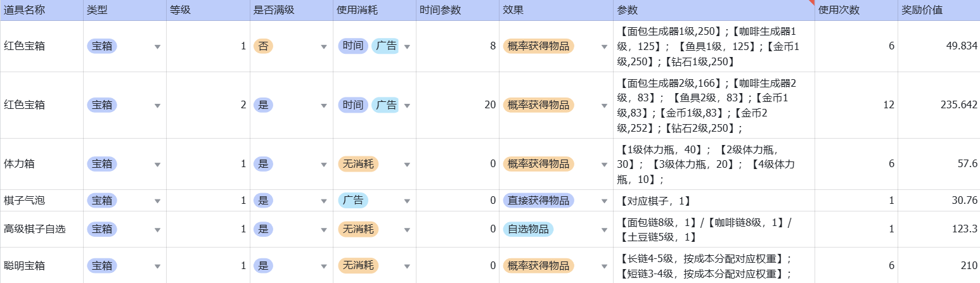
Task: Select the 类型 column header
Action: (125, 10)
